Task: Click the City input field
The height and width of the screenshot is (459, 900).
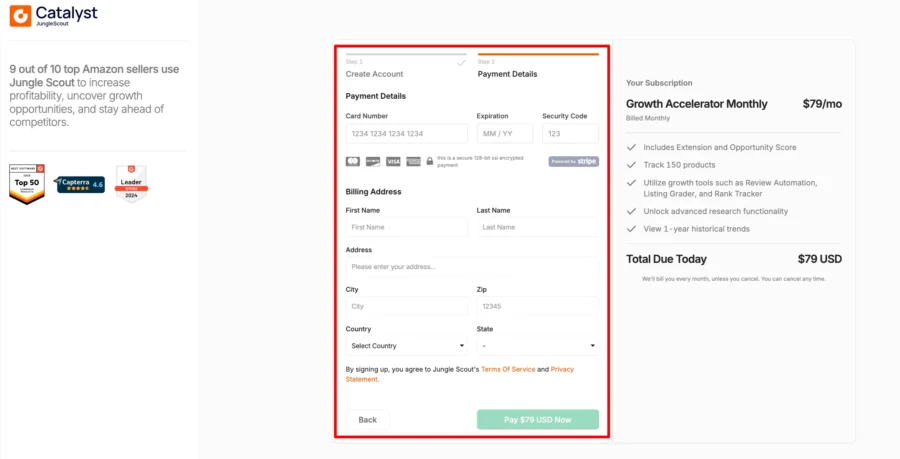Action: point(406,306)
